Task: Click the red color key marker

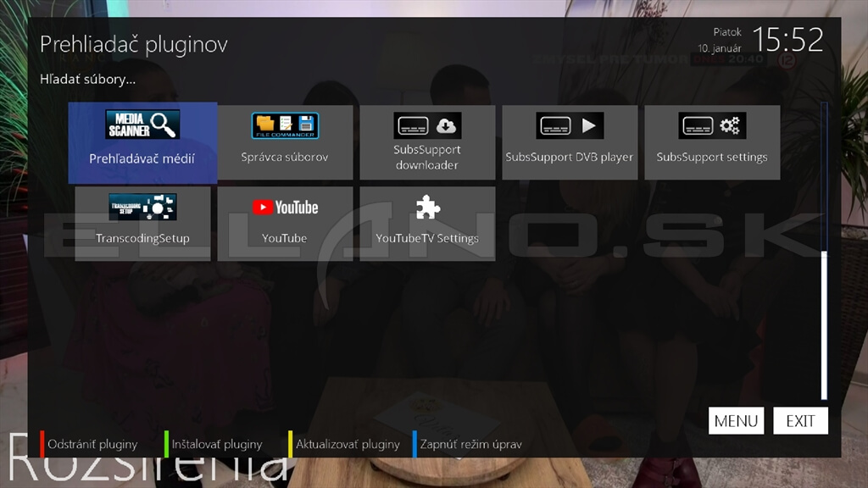Action: click(x=42, y=444)
